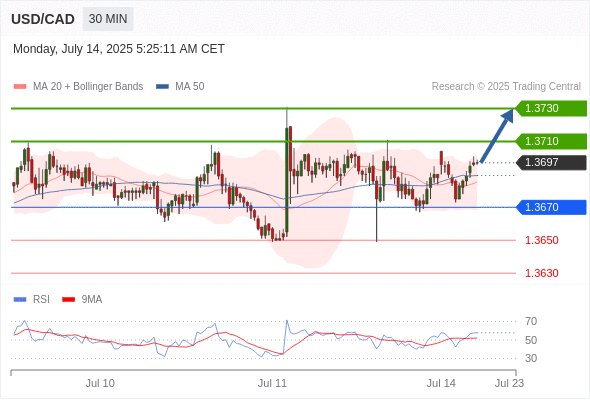Toggle the MA 50 legend label
Image resolution: width=590 pixels, height=400 pixels.
click(x=190, y=87)
